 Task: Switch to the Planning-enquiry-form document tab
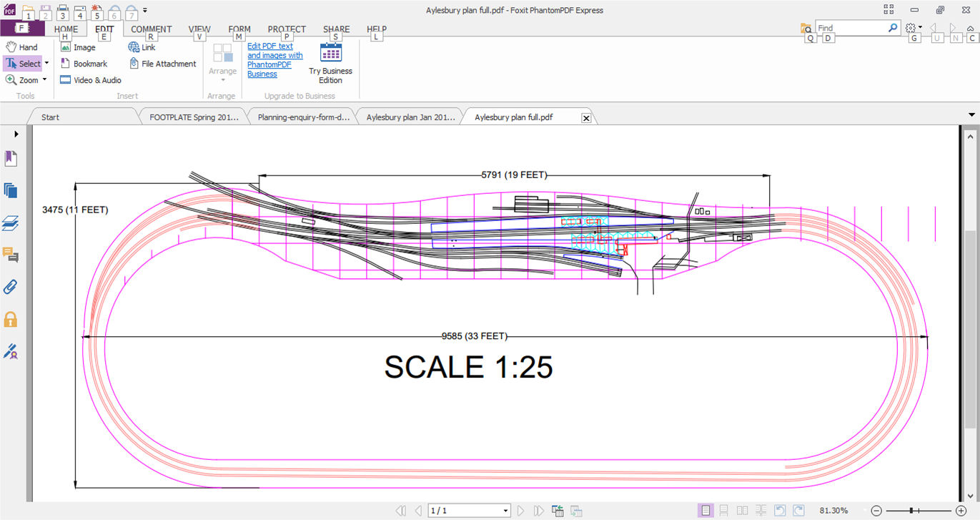pos(303,117)
